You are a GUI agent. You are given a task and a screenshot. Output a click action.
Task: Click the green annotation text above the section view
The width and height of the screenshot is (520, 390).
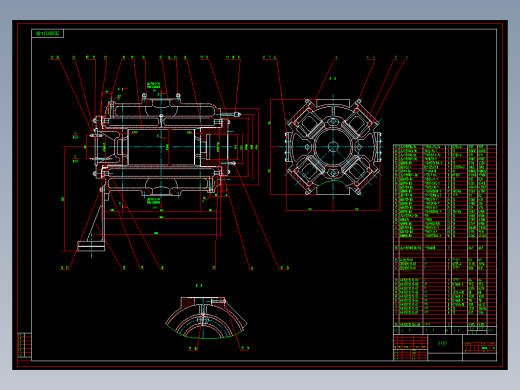tap(153, 85)
